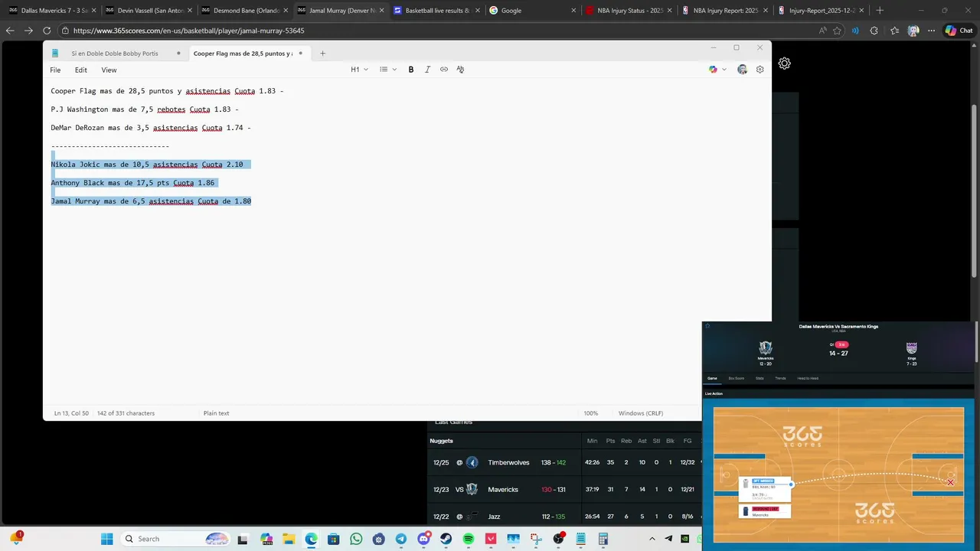
Task: Open Copilot Chat button
Action: [959, 31]
